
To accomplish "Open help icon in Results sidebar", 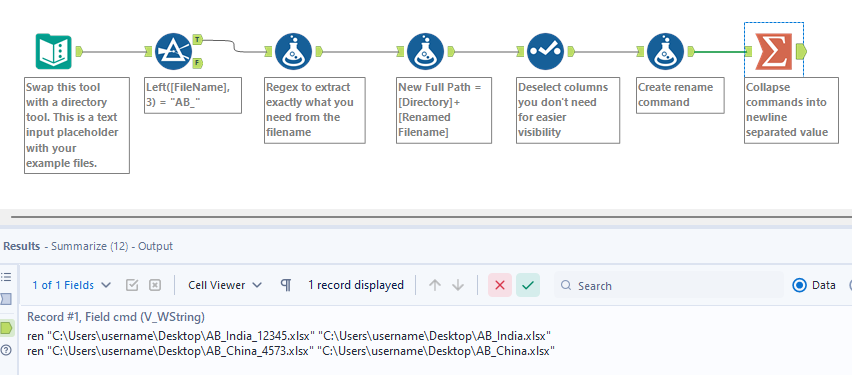I will pyautogui.click(x=6, y=350).
